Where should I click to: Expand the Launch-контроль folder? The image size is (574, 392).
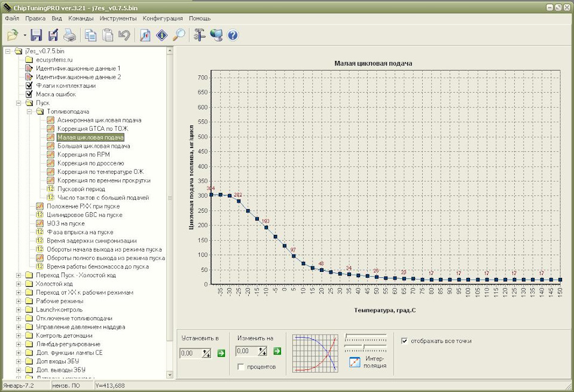coord(19,310)
